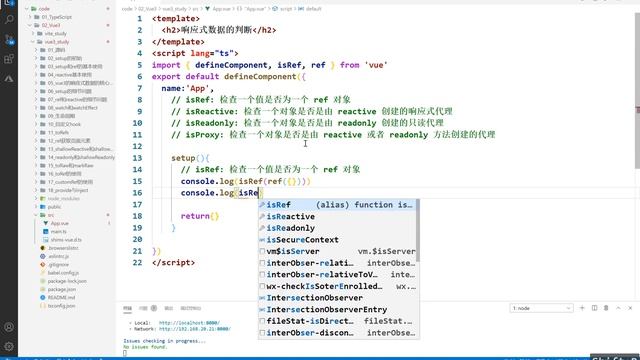The height and width of the screenshot is (360, 640).
Task: Open babel.config.js file
Action: [x=63, y=273]
